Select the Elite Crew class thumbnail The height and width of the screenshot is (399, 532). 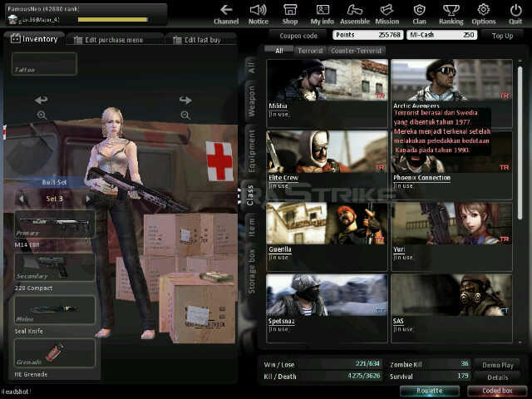click(328, 151)
